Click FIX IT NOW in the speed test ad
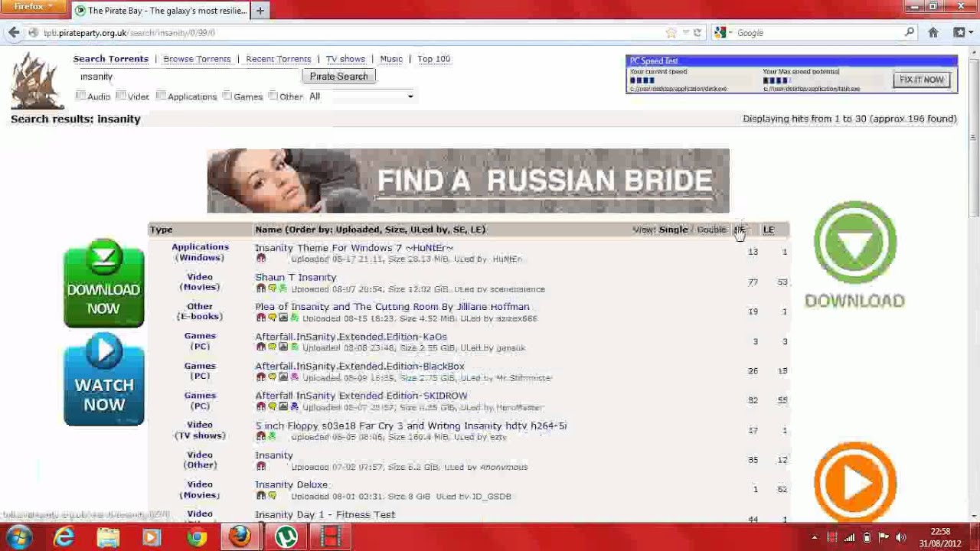This screenshot has height=551, width=980. click(x=922, y=80)
